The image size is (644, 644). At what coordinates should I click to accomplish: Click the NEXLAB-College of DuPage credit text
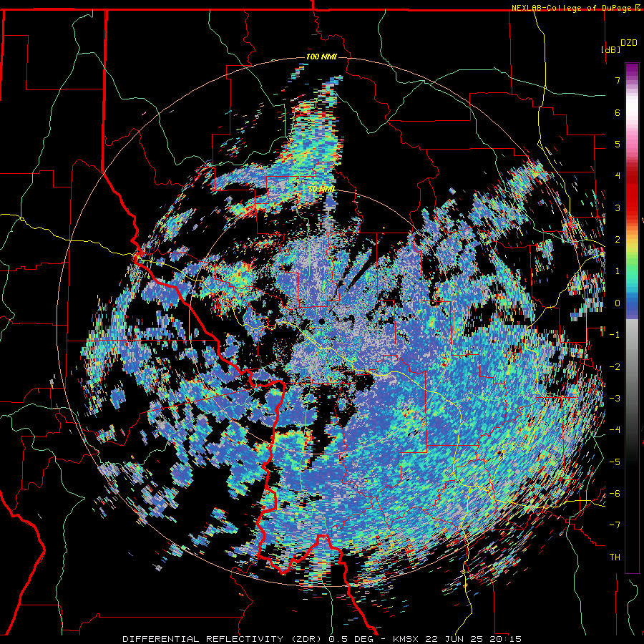571,8
